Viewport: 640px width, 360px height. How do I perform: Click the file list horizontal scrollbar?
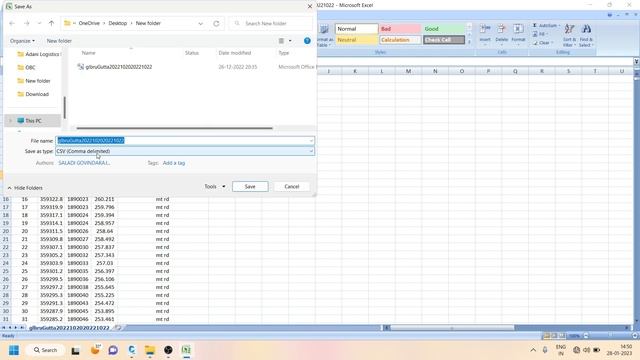[174, 128]
